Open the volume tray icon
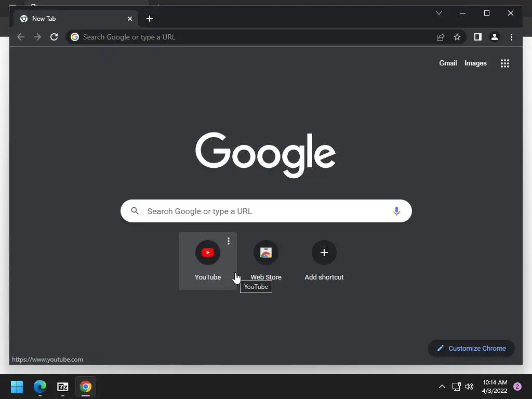The image size is (532, 399). 469,387
